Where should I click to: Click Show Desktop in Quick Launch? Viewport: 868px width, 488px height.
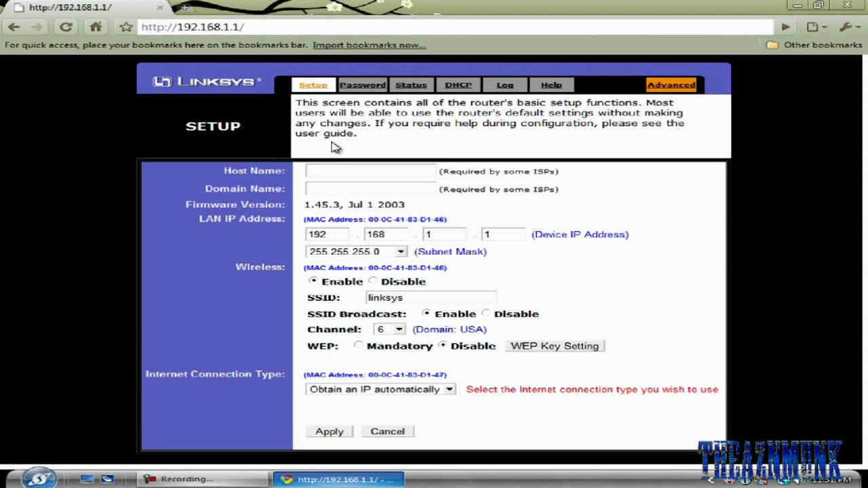(x=87, y=479)
